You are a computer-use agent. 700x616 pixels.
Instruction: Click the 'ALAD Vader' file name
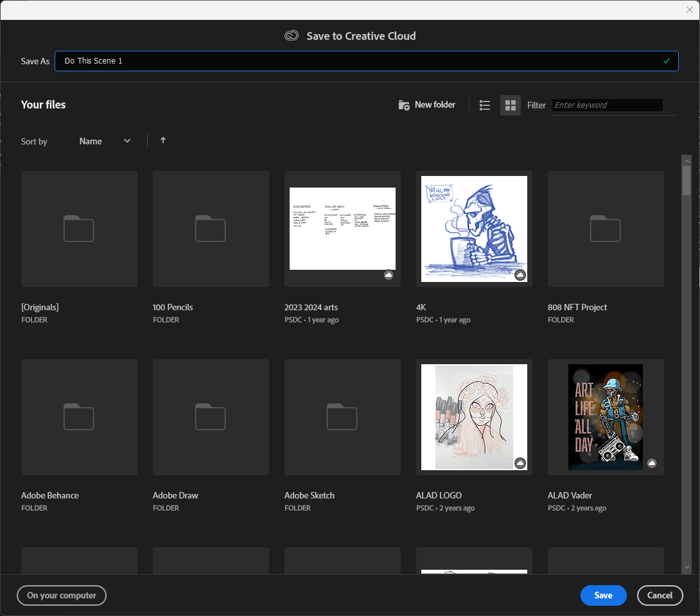point(570,495)
